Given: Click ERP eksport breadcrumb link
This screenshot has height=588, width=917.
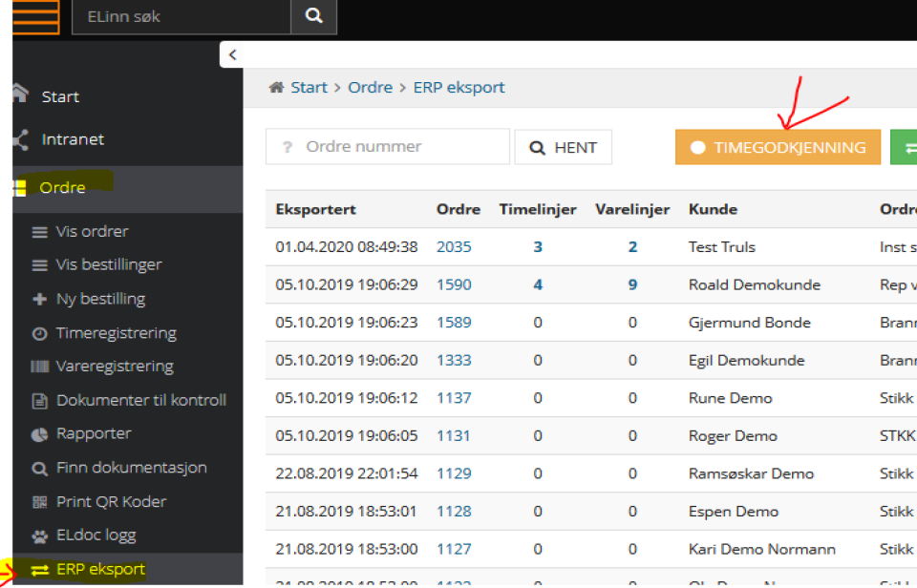Looking at the screenshot, I should [x=458, y=88].
